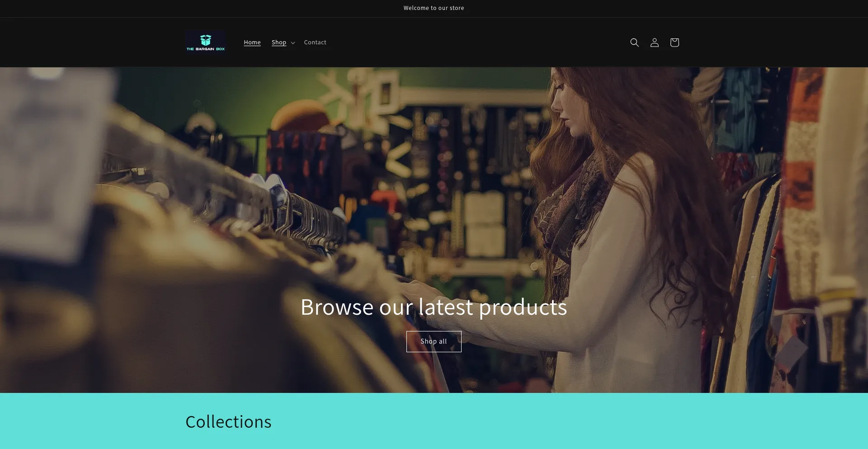Go to the Home page link
868x449 pixels.
[252, 43]
